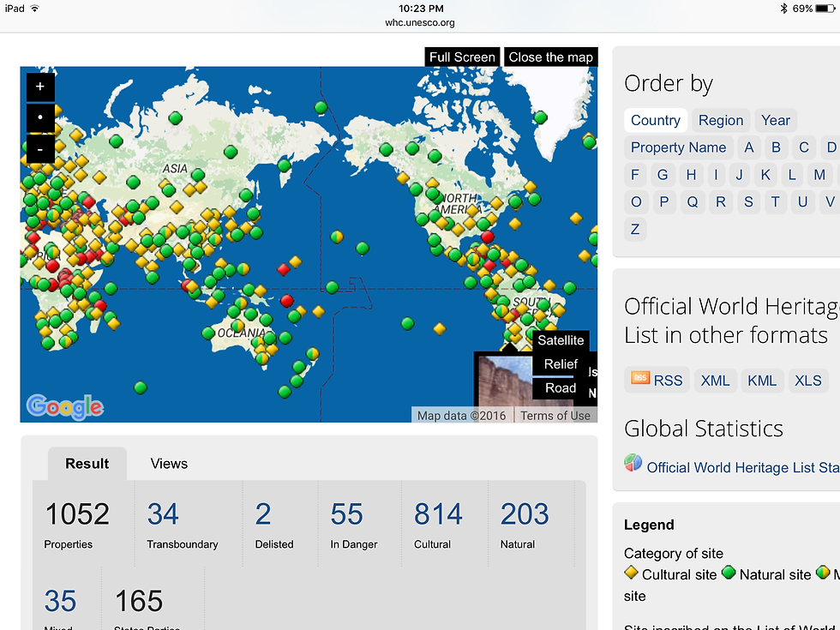Download the list in XML format
This screenshot has width=840, height=630.
click(x=715, y=381)
